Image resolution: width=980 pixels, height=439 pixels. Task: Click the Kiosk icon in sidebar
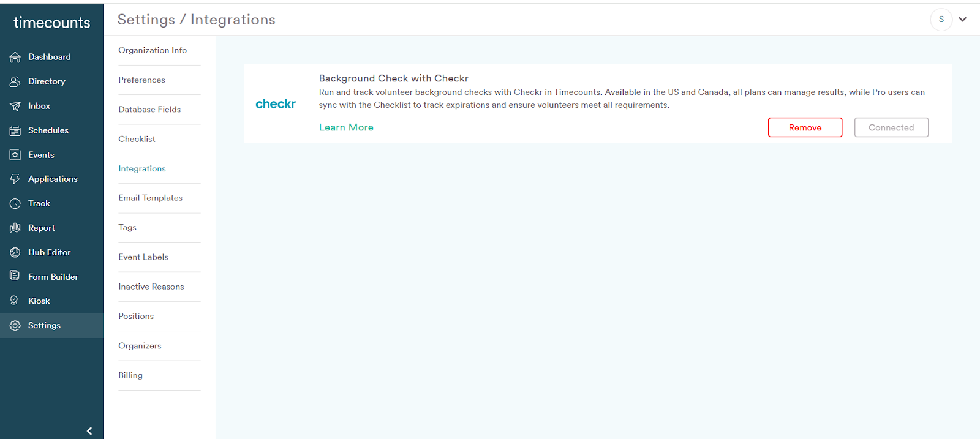pyautogui.click(x=15, y=301)
